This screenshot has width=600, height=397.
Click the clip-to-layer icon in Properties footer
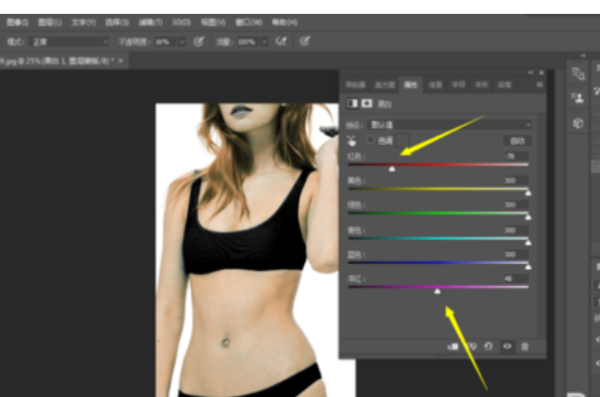pos(453,346)
